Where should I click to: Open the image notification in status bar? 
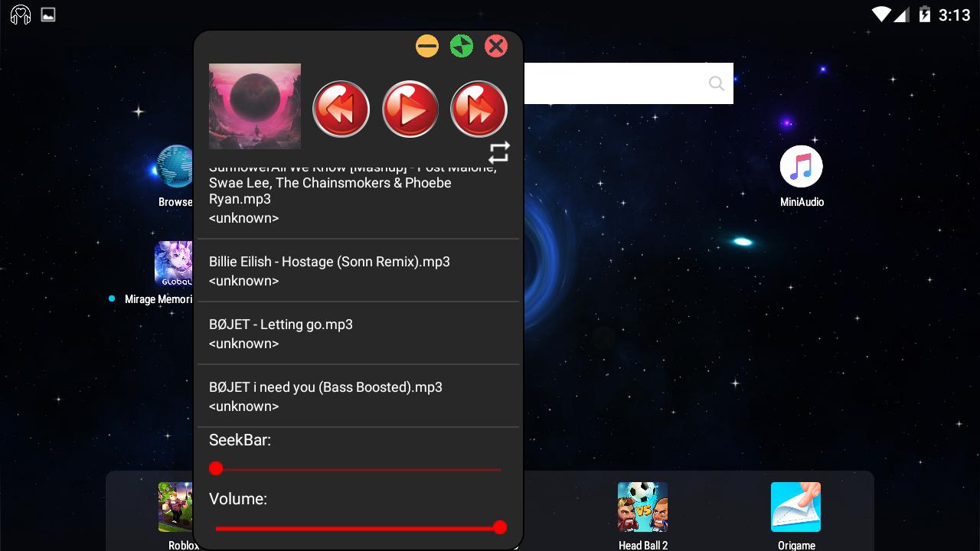tap(48, 15)
